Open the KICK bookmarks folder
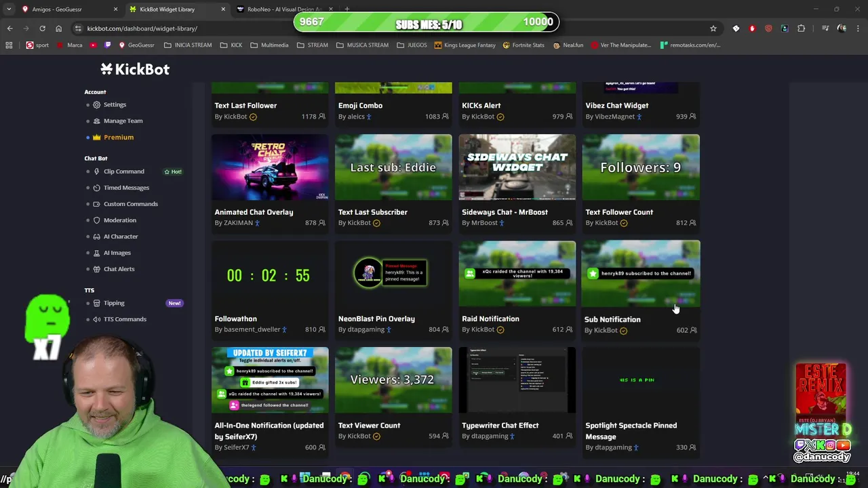This screenshot has height=488, width=868. tap(231, 45)
